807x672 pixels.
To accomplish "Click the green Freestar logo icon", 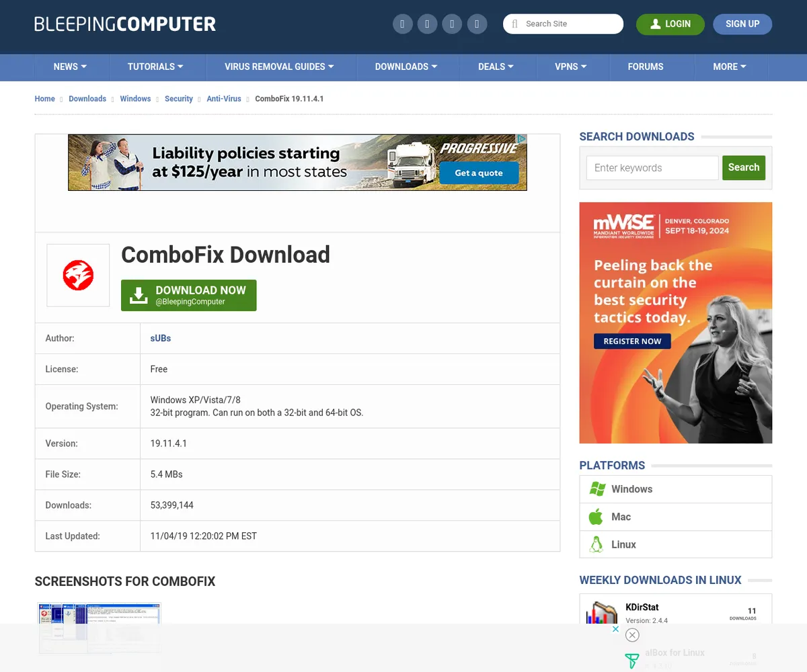I will [x=631, y=661].
